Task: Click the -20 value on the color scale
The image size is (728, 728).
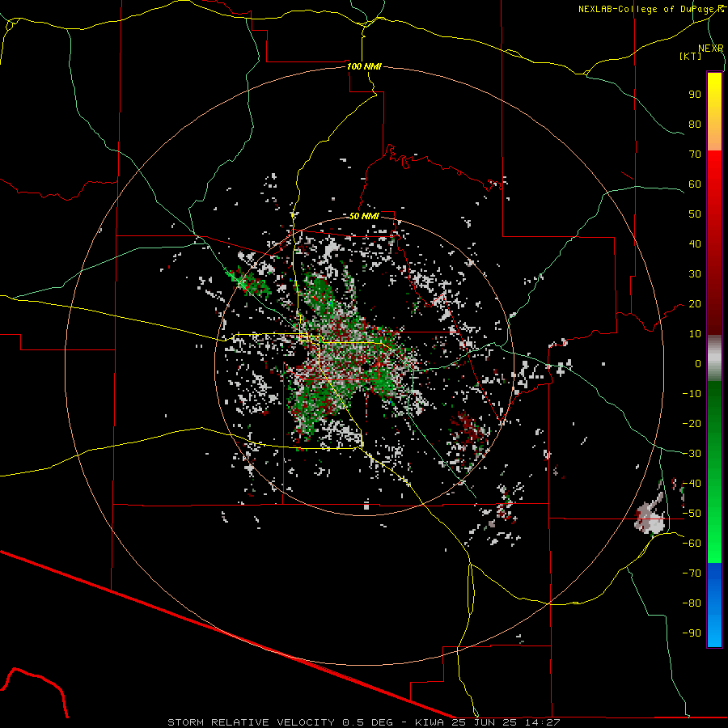Action: 692,423
